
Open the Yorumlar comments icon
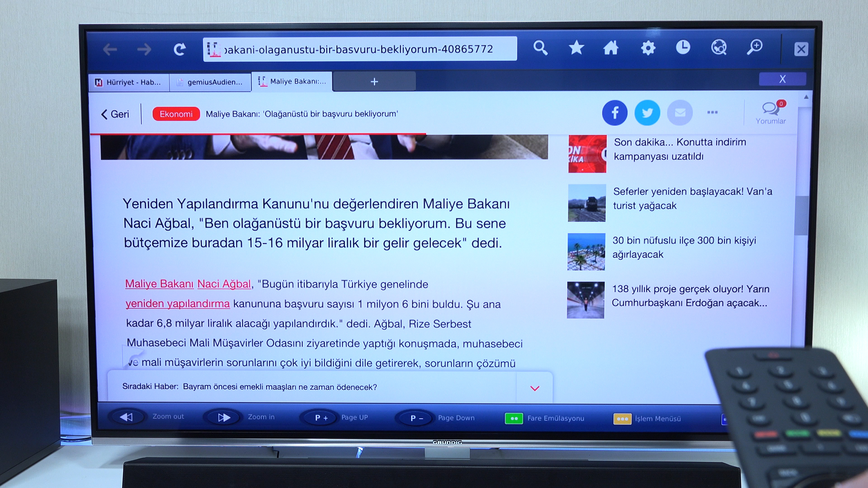pos(771,113)
